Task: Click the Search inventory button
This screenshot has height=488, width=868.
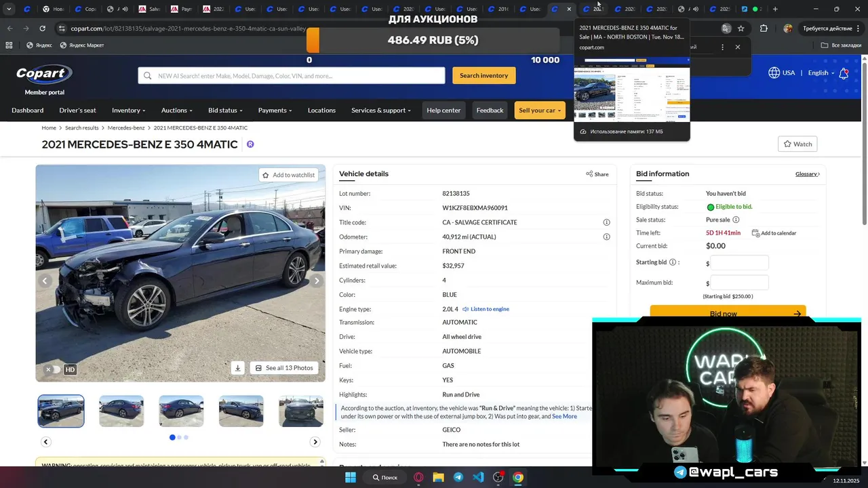Action: 484,75
